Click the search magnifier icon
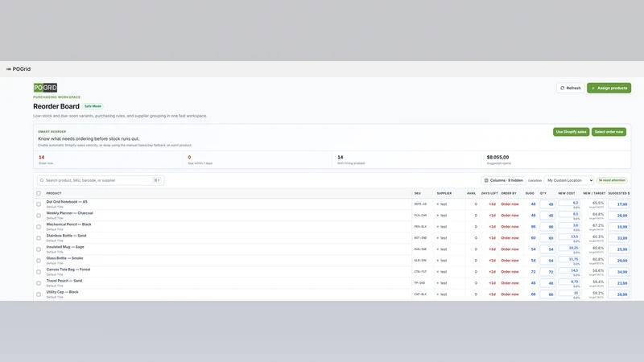644x362 pixels. (x=42, y=180)
